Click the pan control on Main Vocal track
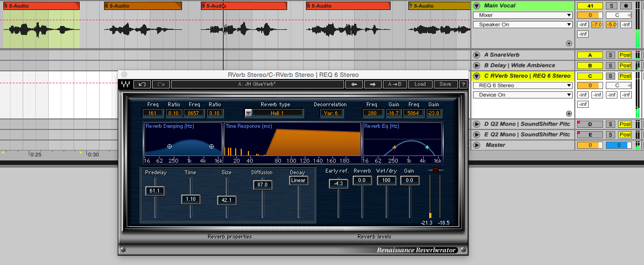Viewport: 644px width, 265px height. pos(619,15)
